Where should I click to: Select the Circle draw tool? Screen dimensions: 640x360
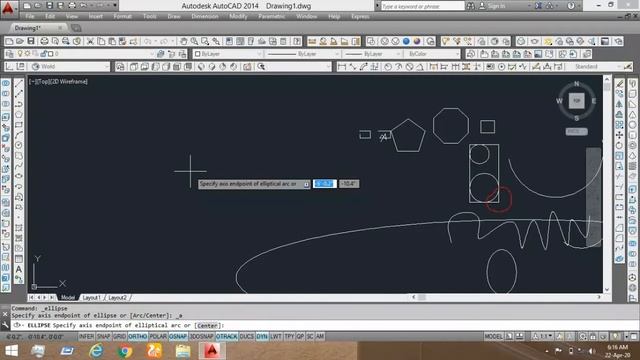click(19, 145)
